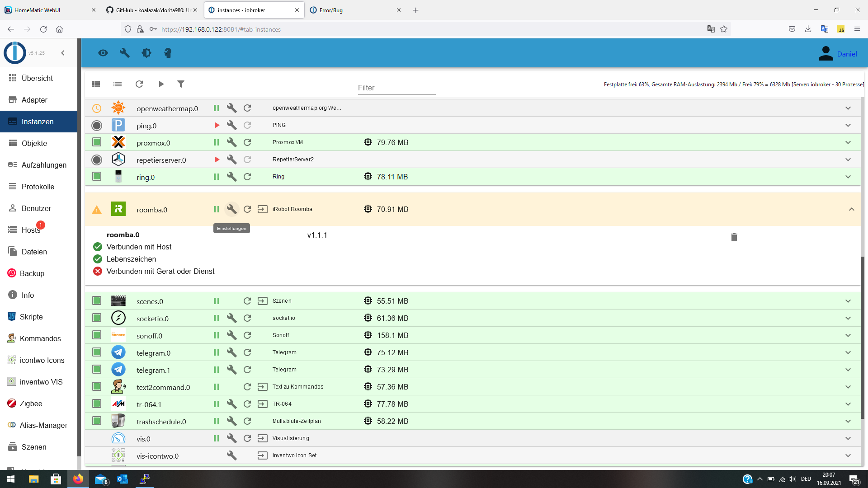Image resolution: width=868 pixels, height=488 pixels.
Task: Pause the ring.0 instance
Action: tap(217, 177)
